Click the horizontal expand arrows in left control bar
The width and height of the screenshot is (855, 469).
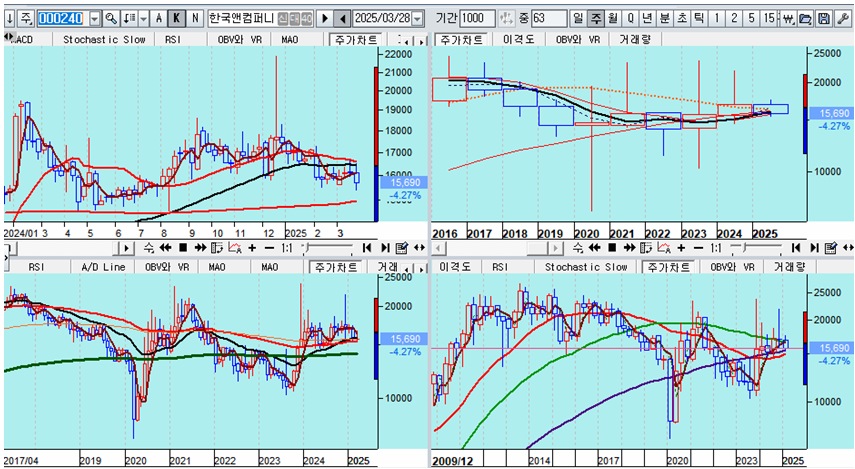[419, 248]
